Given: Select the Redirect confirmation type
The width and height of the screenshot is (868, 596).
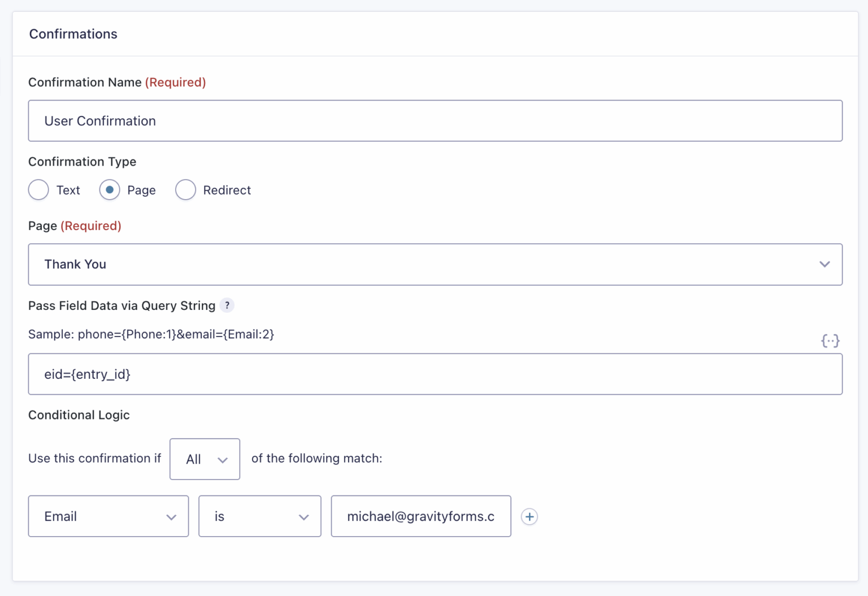Looking at the screenshot, I should click(185, 190).
